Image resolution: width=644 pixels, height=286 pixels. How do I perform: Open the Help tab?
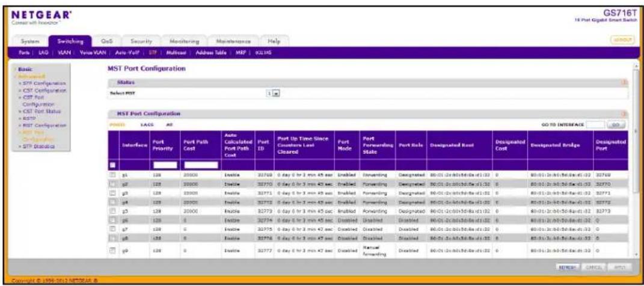tap(274, 41)
